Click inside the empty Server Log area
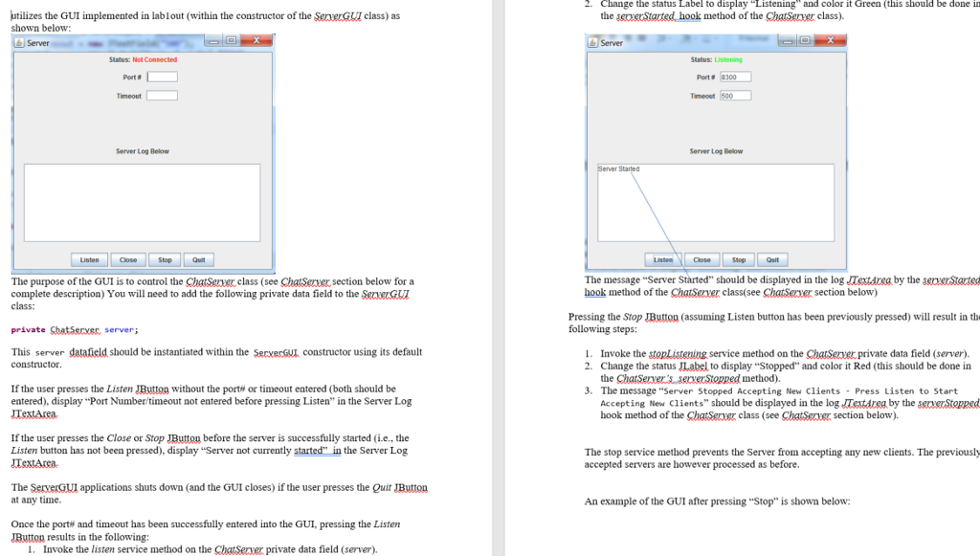Screen dimensions: 980x556 click(142, 201)
